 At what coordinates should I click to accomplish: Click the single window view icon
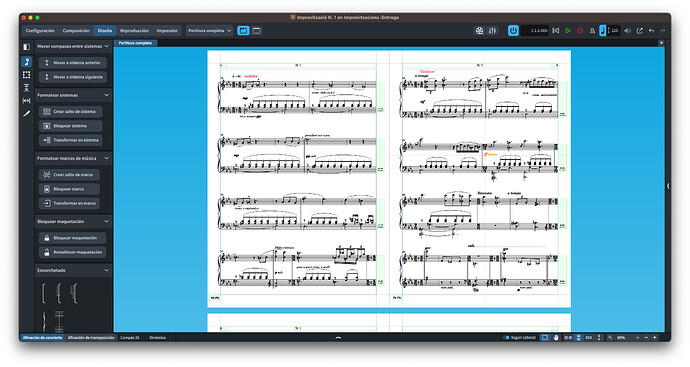tap(257, 31)
